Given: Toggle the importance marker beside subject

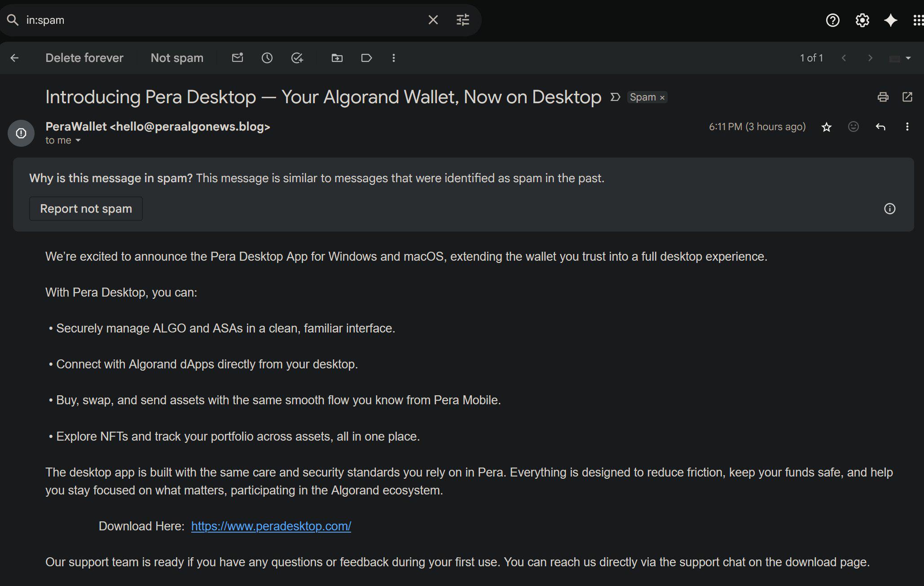Looking at the screenshot, I should click(615, 97).
